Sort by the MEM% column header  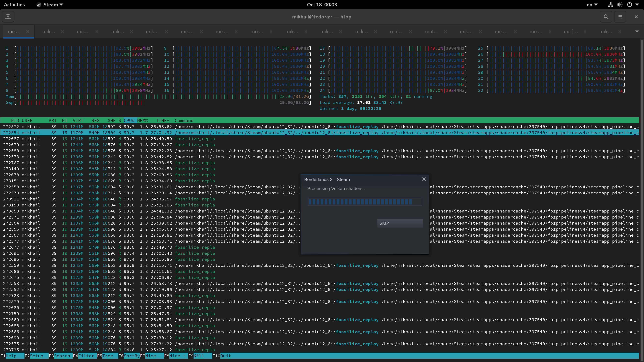click(x=143, y=120)
